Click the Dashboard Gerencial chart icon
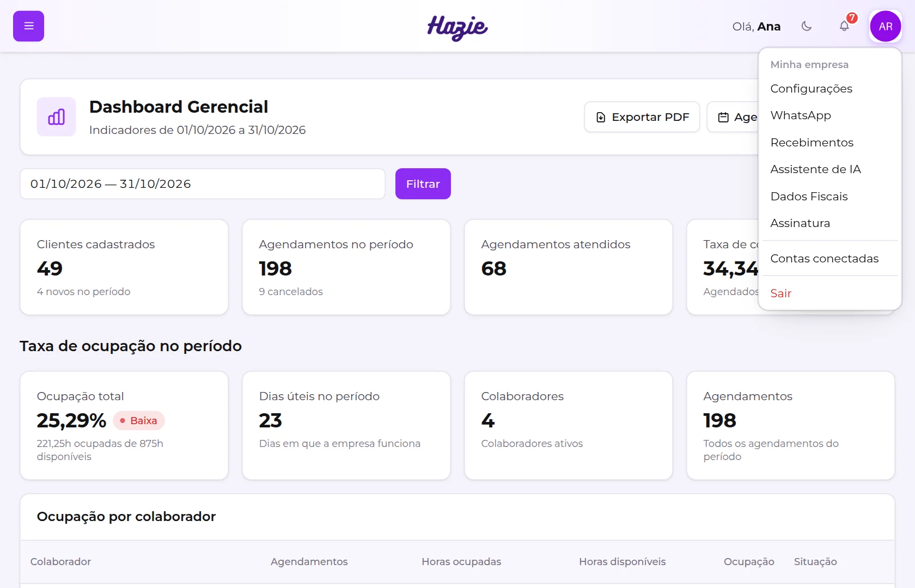 pyautogui.click(x=57, y=117)
